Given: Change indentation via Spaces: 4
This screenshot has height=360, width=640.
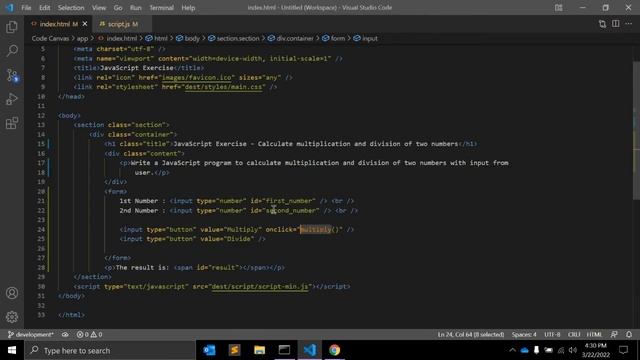Looking at the screenshot, I should coord(524,334).
